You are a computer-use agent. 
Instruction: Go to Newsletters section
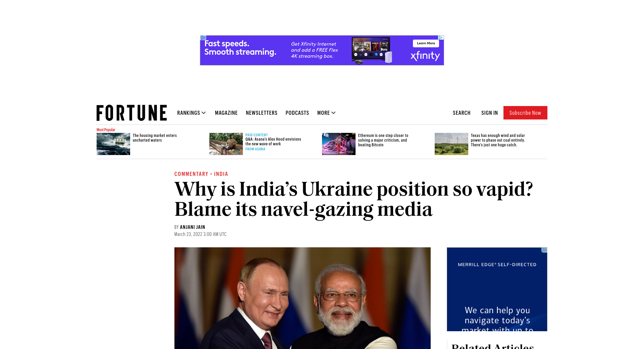[x=262, y=113]
